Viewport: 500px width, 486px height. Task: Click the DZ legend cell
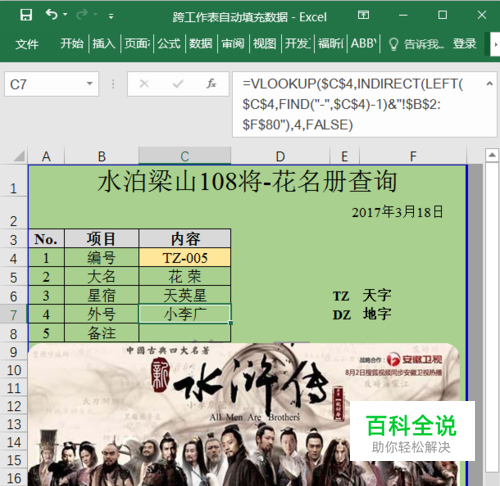(342, 315)
